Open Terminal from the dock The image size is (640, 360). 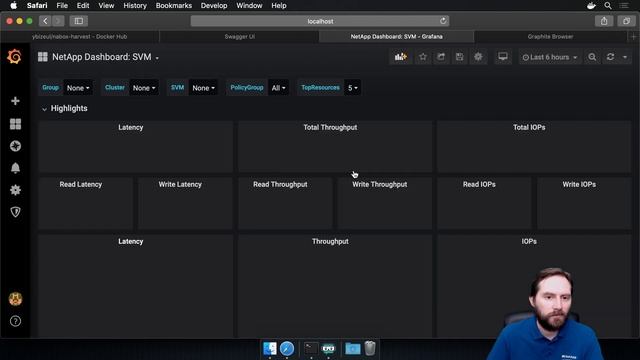311,349
